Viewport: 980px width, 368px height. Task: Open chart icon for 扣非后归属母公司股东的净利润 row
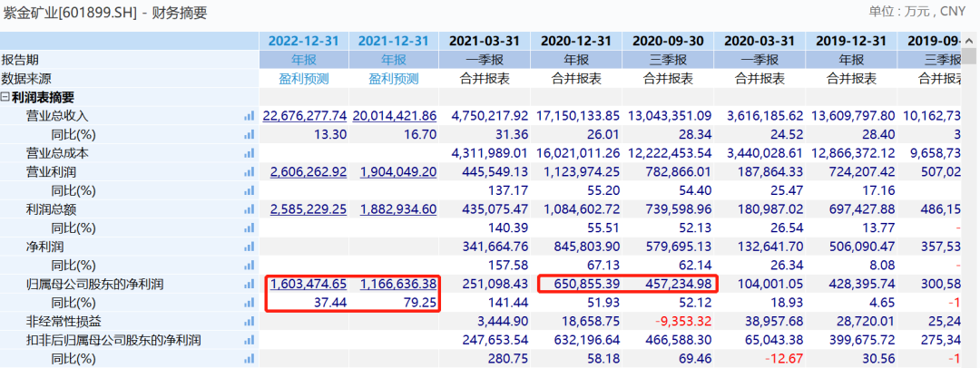(250, 341)
